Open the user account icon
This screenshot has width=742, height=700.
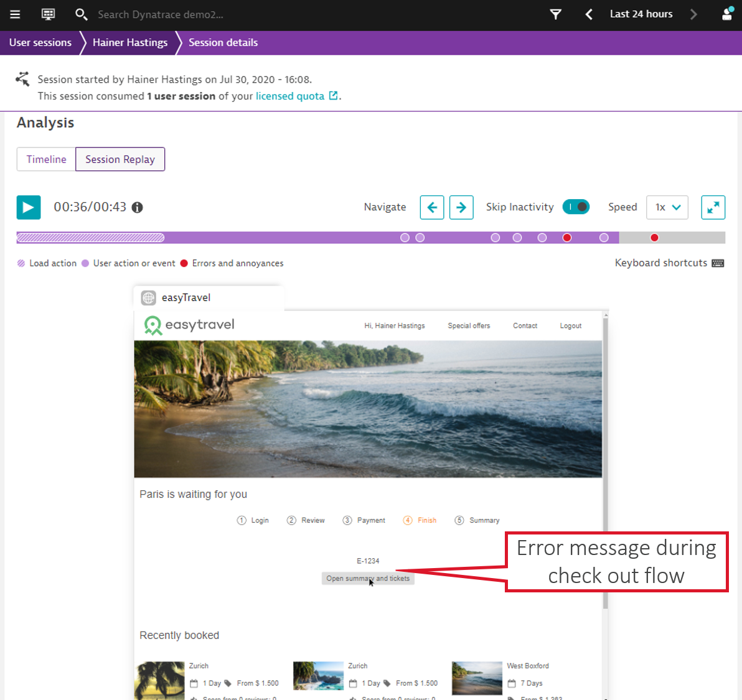pyautogui.click(x=726, y=14)
